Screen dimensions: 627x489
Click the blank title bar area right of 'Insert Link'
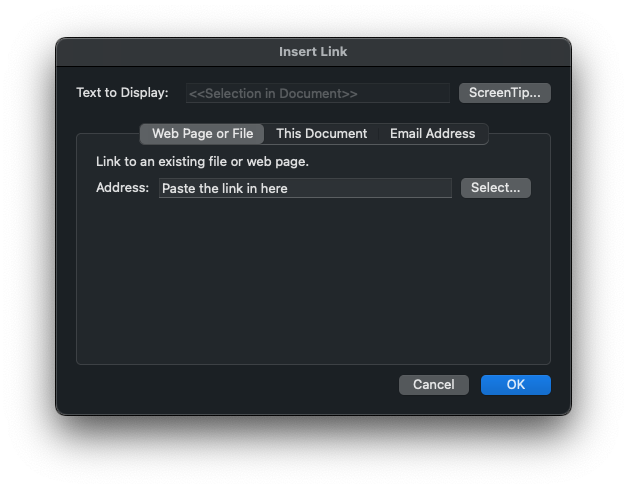pyautogui.click(x=460, y=51)
